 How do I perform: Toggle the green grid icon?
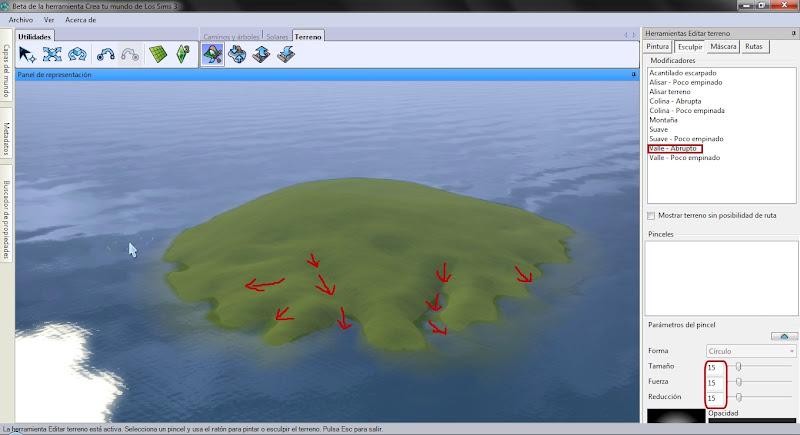pyautogui.click(x=158, y=55)
